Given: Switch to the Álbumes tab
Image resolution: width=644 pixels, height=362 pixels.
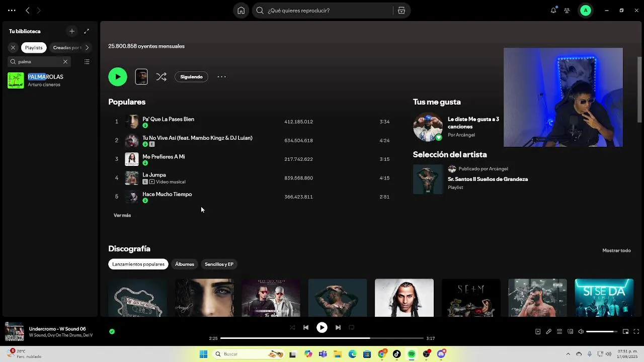Looking at the screenshot, I should point(185,264).
